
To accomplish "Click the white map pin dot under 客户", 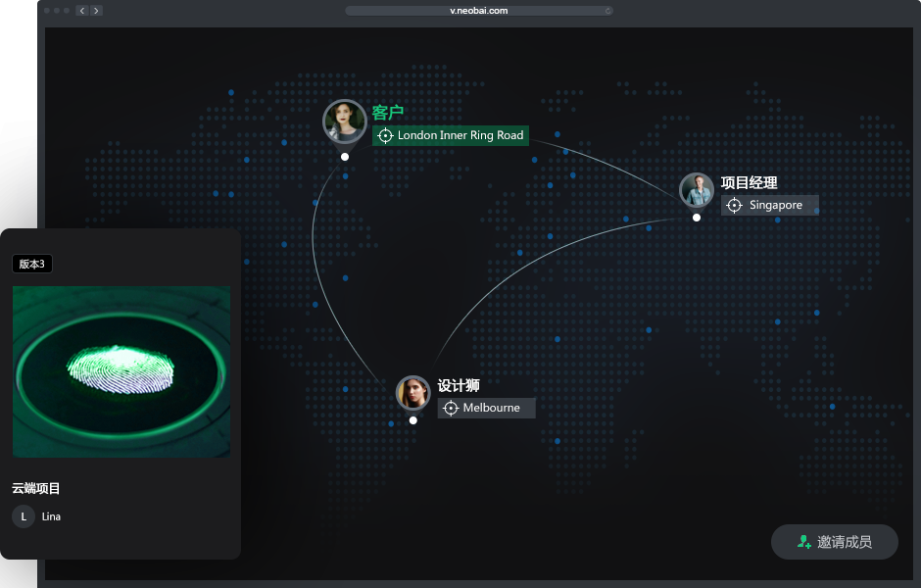I will [345, 157].
